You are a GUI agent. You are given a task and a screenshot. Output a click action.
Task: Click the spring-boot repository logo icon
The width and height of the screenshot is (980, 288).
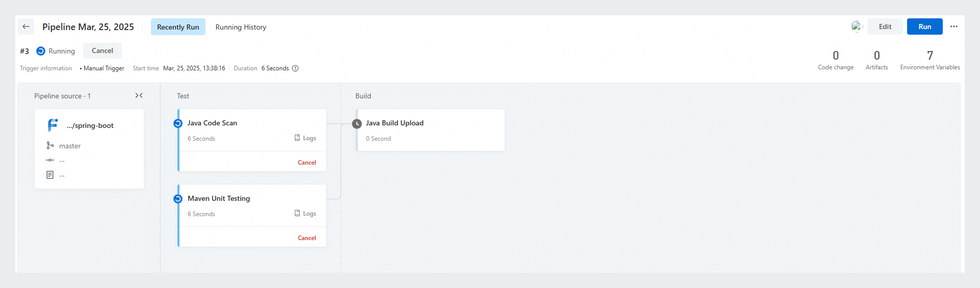pos(53,125)
